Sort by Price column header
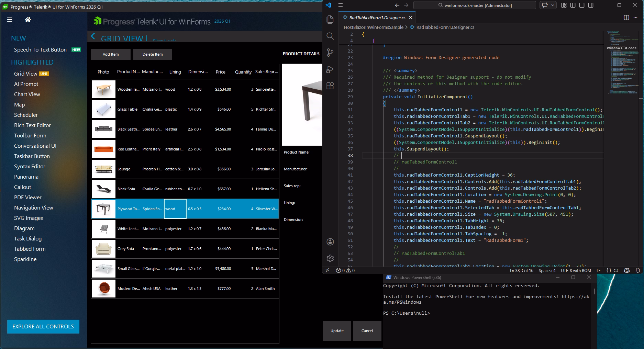This screenshot has width=644, height=349. [x=221, y=72]
